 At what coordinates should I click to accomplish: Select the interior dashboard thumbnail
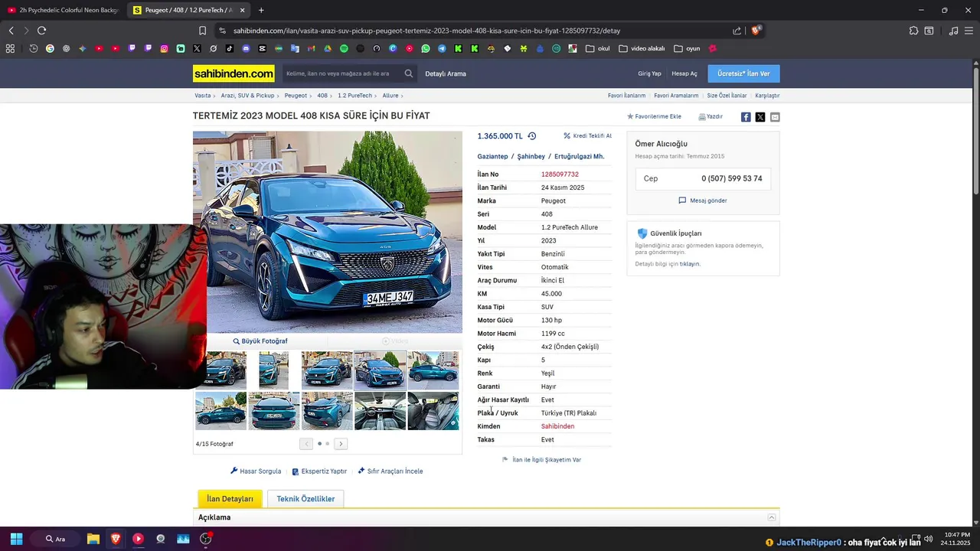tap(381, 411)
